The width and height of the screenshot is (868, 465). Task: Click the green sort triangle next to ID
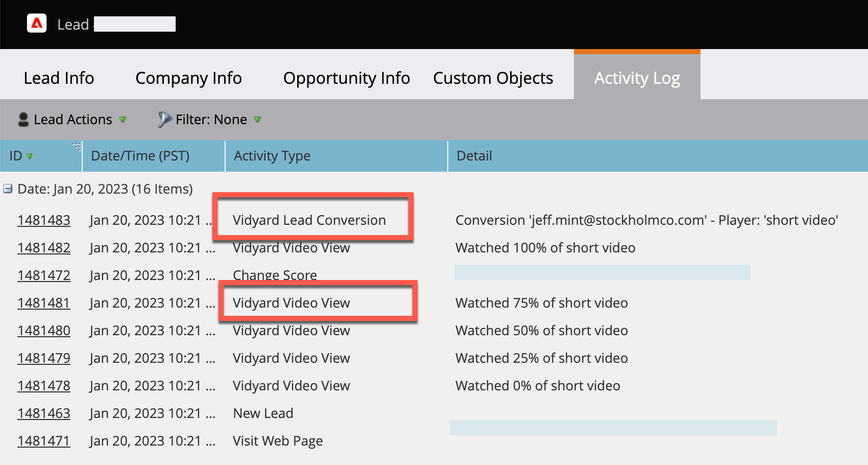click(x=30, y=157)
